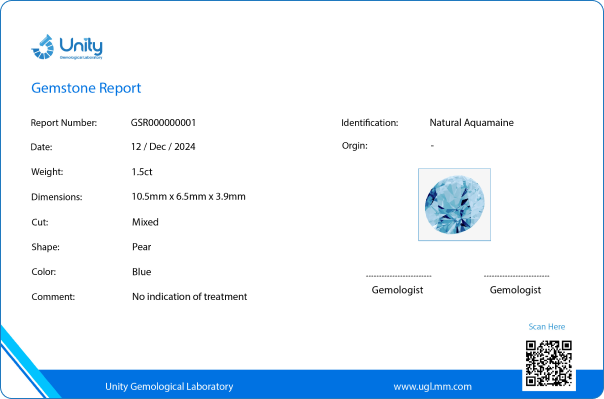Select the Mixed cut value
The width and height of the screenshot is (604, 399).
(145, 222)
